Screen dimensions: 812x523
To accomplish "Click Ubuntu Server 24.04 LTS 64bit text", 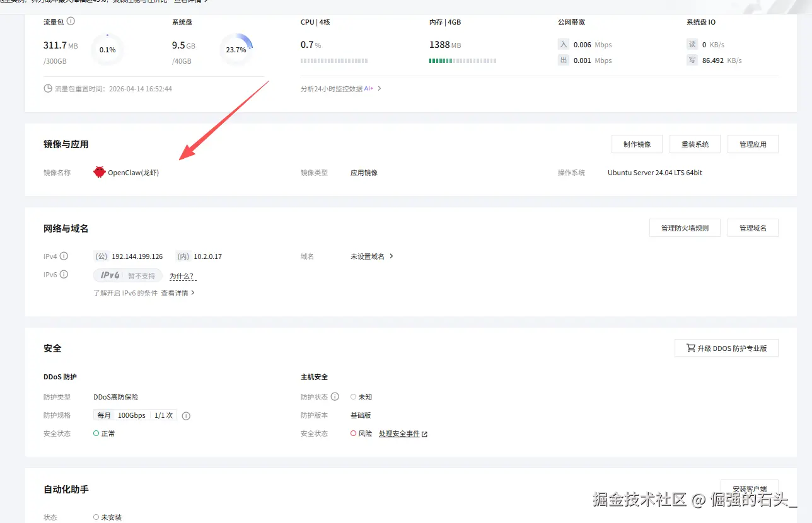I will [655, 173].
